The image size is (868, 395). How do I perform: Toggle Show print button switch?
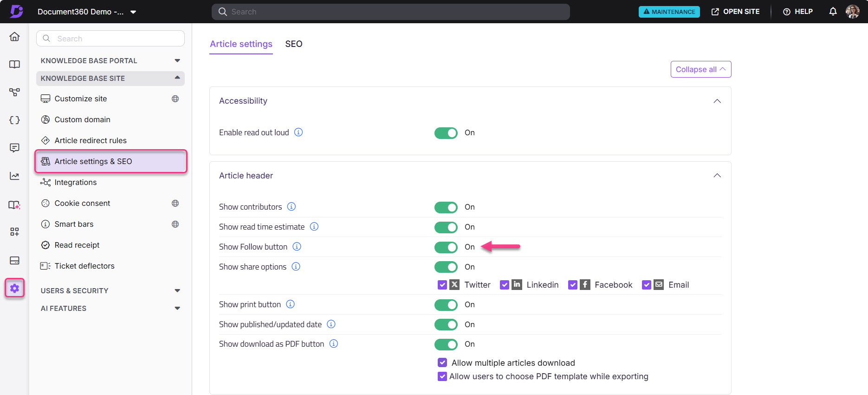pos(446,305)
